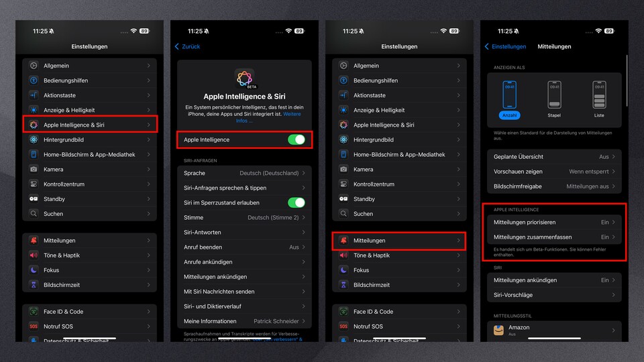
Task: Open Mitteilungen priorisieren Ein chevron
Action: tap(614, 222)
